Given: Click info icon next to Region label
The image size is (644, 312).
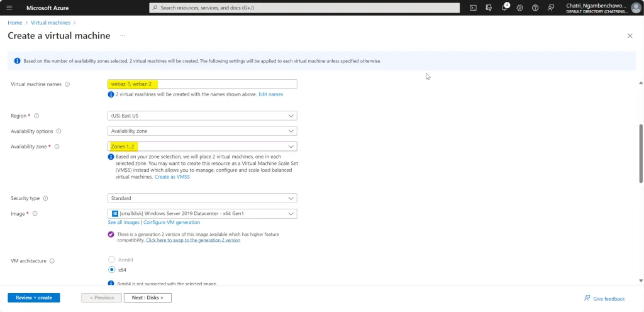Looking at the screenshot, I should click(36, 116).
